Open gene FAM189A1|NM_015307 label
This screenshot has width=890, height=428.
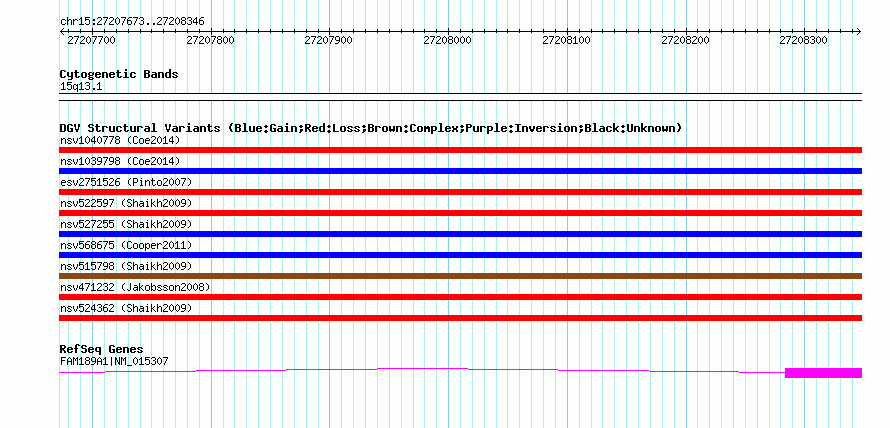pos(114,361)
